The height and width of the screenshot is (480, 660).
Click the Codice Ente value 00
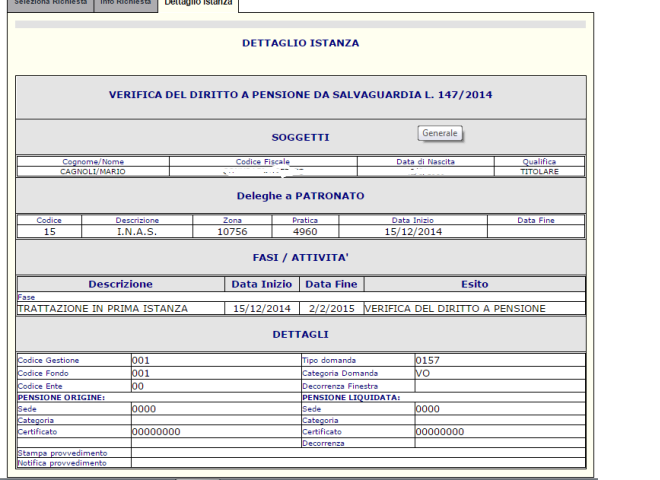pyautogui.click(x=214, y=385)
